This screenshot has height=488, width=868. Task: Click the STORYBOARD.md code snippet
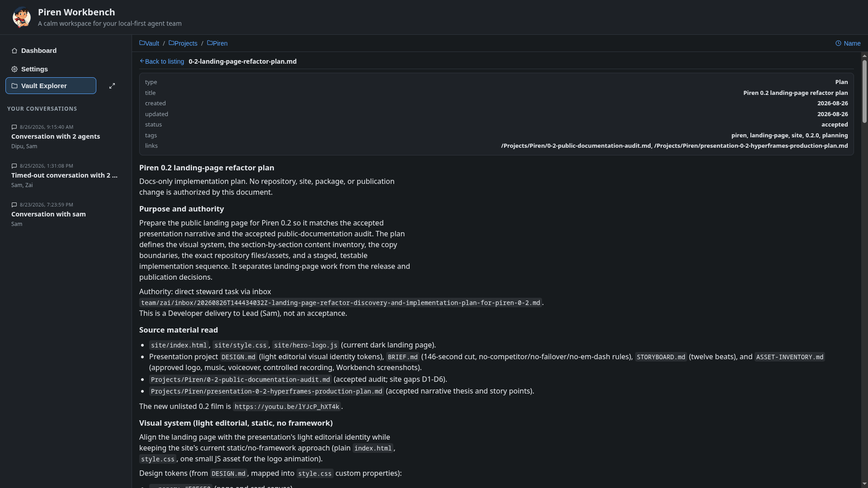[661, 357]
